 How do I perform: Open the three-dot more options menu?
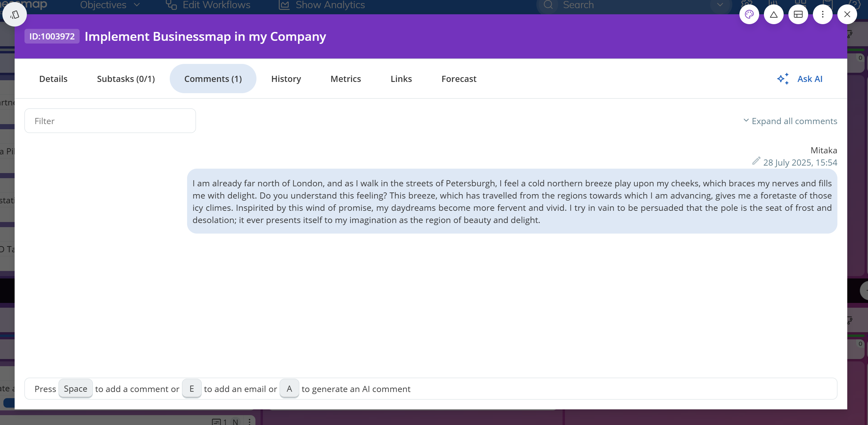click(822, 14)
